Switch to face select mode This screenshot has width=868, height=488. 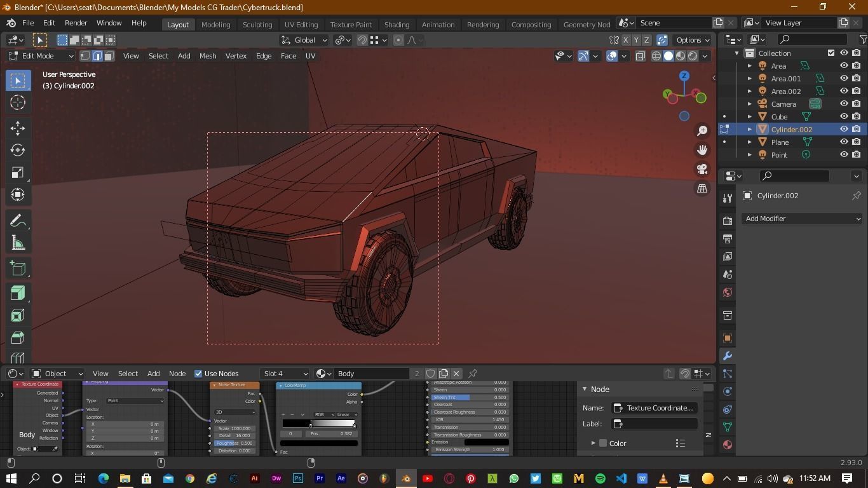(x=109, y=56)
